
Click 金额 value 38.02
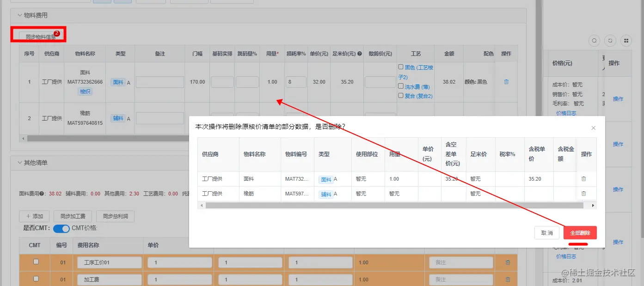pyautogui.click(x=449, y=82)
